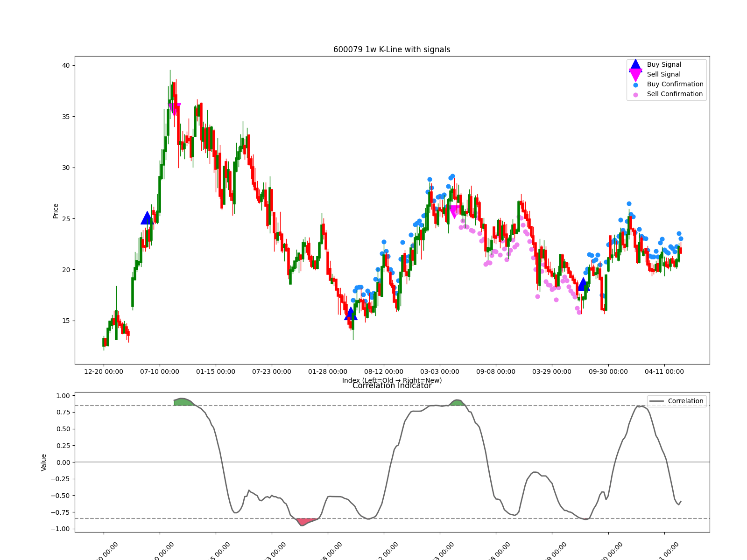Click the Index (Left=Old → Right=New) axis label
Screen dimensions: 747x560
point(392,380)
